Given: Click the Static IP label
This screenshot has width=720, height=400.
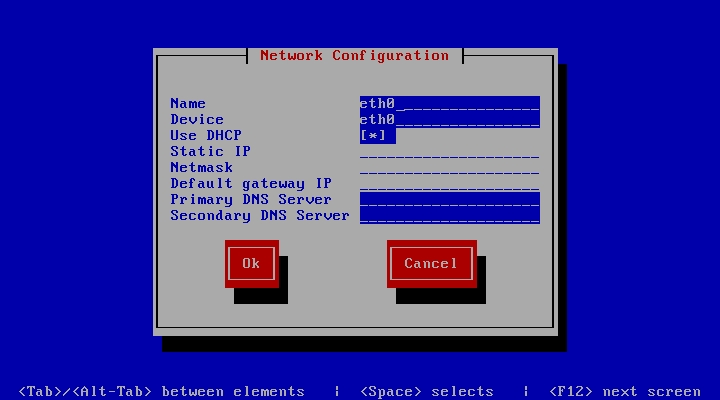Looking at the screenshot, I should coord(210,152).
